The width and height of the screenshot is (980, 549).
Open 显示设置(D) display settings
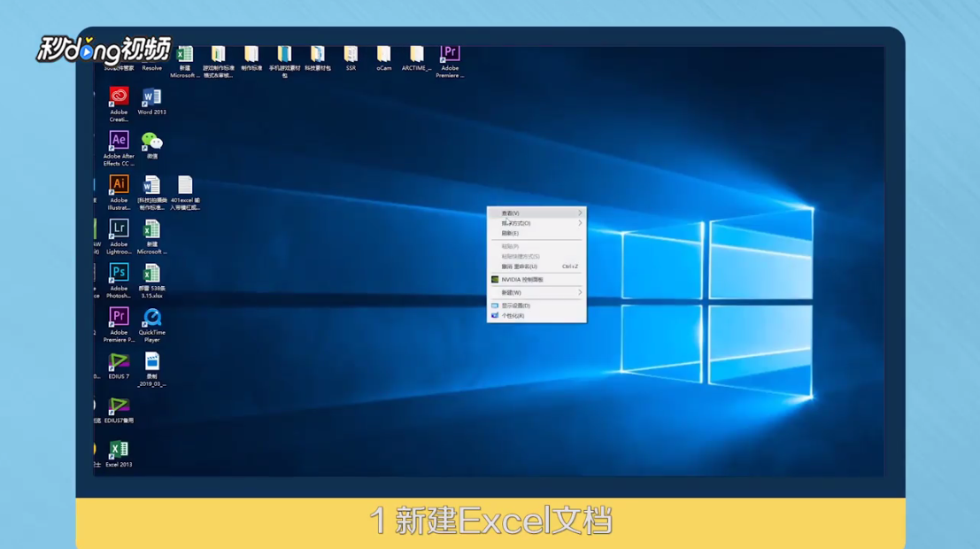[x=536, y=305]
